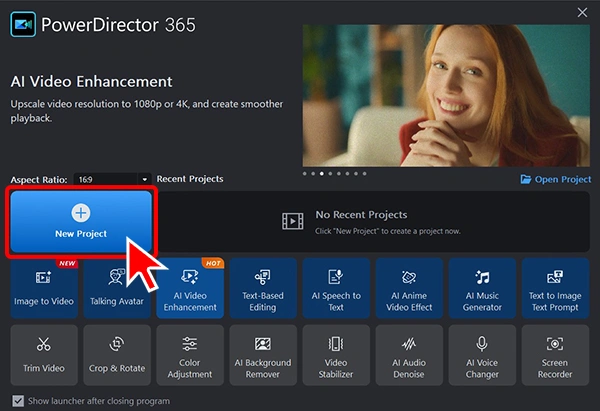Launch AI Music Generator
Image resolution: width=600 pixels, height=411 pixels.
(482, 288)
